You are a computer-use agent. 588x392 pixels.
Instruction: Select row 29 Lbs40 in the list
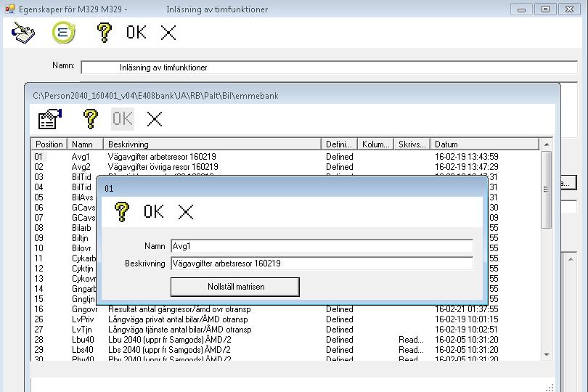coord(285,350)
